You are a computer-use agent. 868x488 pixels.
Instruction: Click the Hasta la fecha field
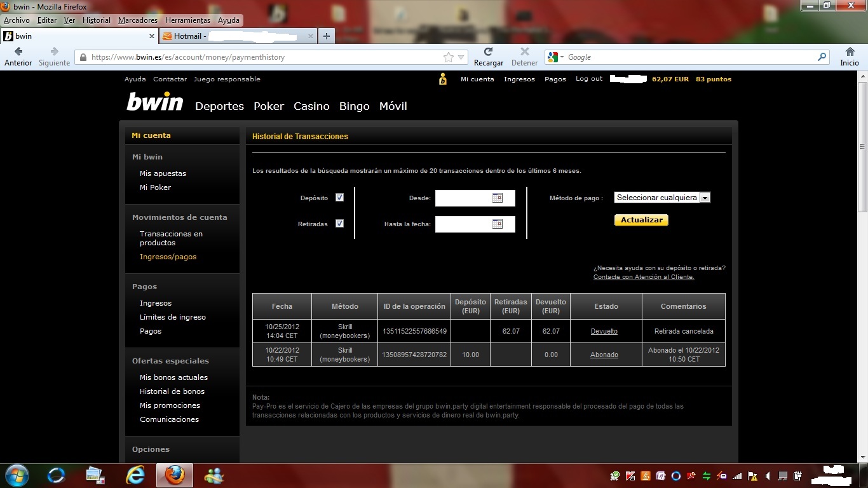click(475, 224)
